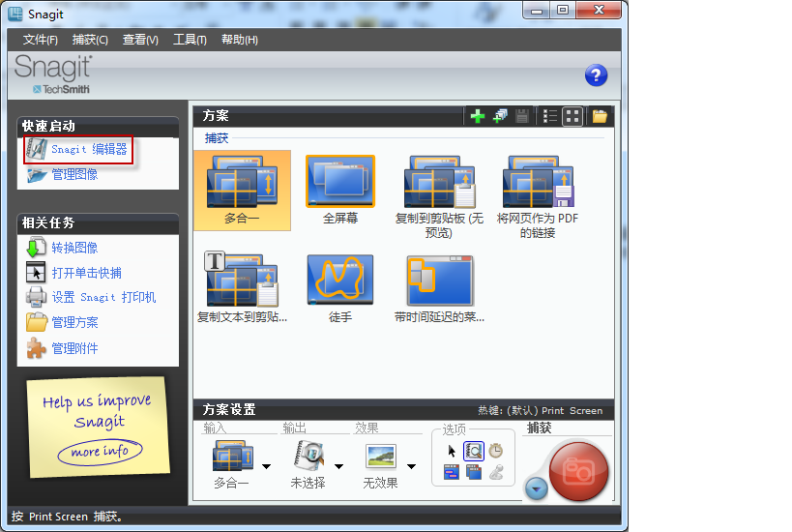Open the profile wizard icon in toolbar
Viewport: 792px width, 532px height.
(500, 116)
